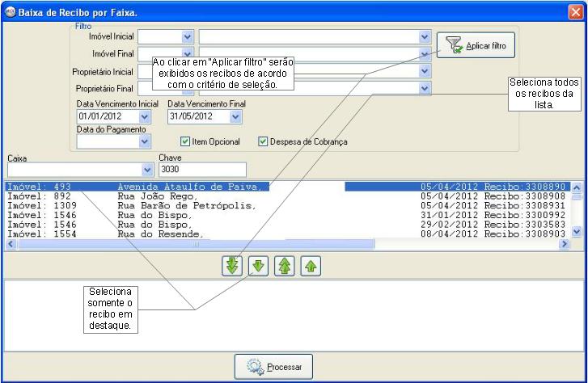Viewport: 588px width, 383px height.
Task: Click the double up arrow to remove all receipts
Action: [285, 266]
